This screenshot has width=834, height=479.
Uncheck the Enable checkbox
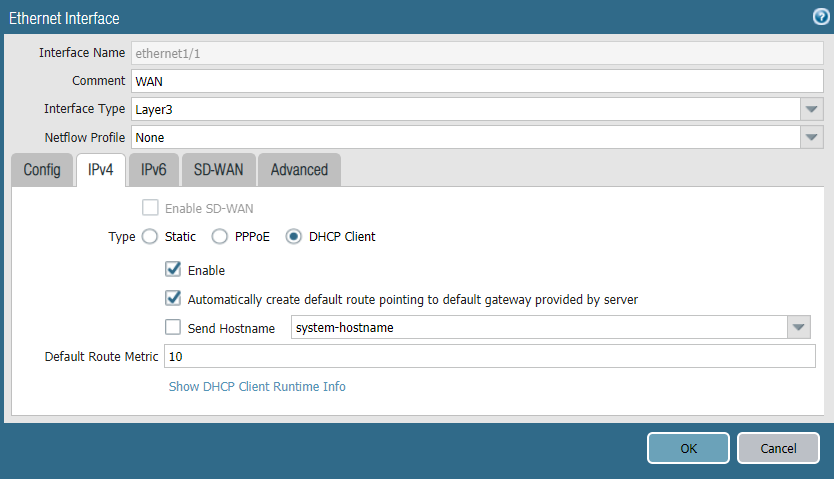click(x=173, y=270)
